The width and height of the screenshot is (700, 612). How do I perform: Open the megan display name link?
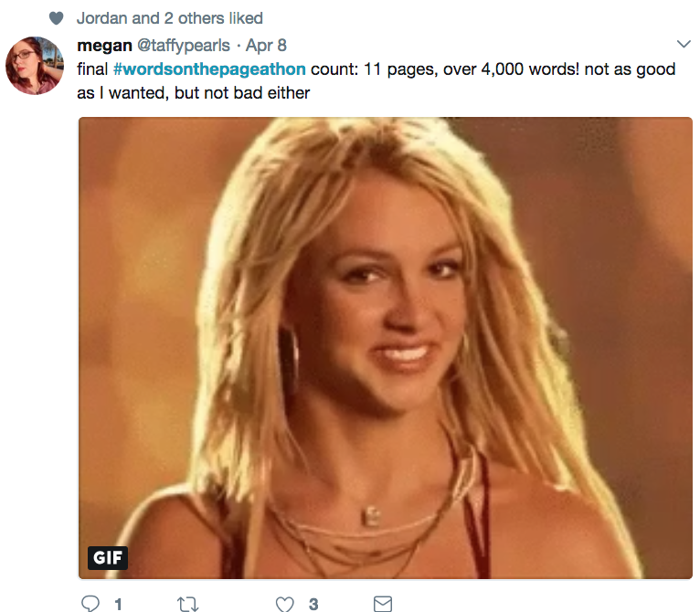104,45
